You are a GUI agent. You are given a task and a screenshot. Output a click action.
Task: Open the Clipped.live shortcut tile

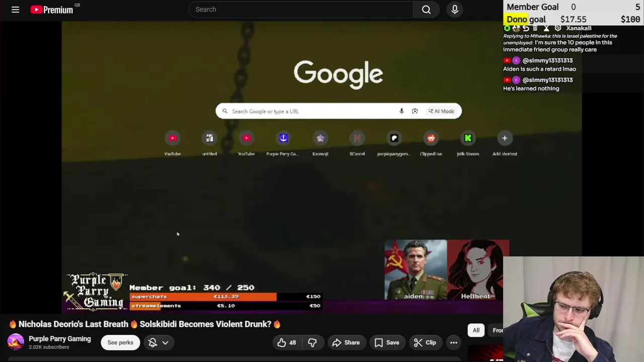point(431,143)
